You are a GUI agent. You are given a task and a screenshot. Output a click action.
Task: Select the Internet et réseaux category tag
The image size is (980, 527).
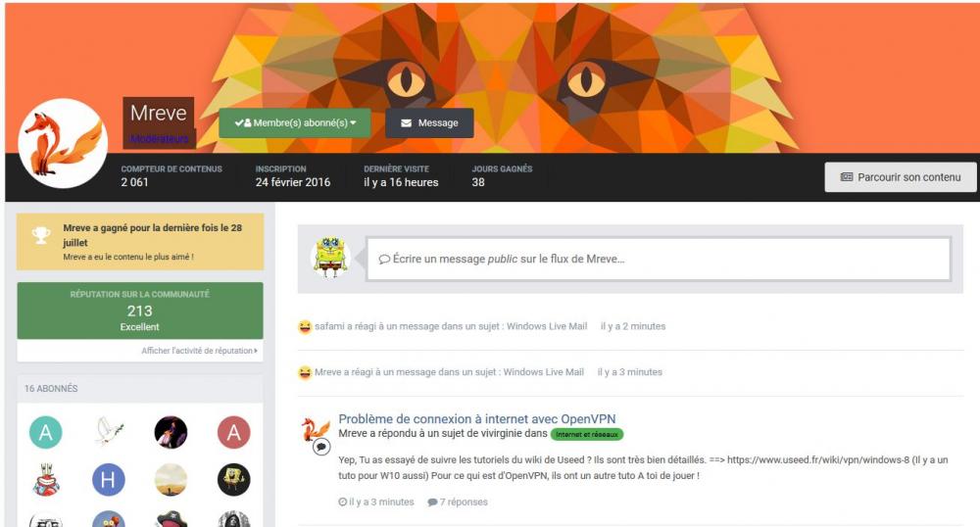[x=587, y=434]
